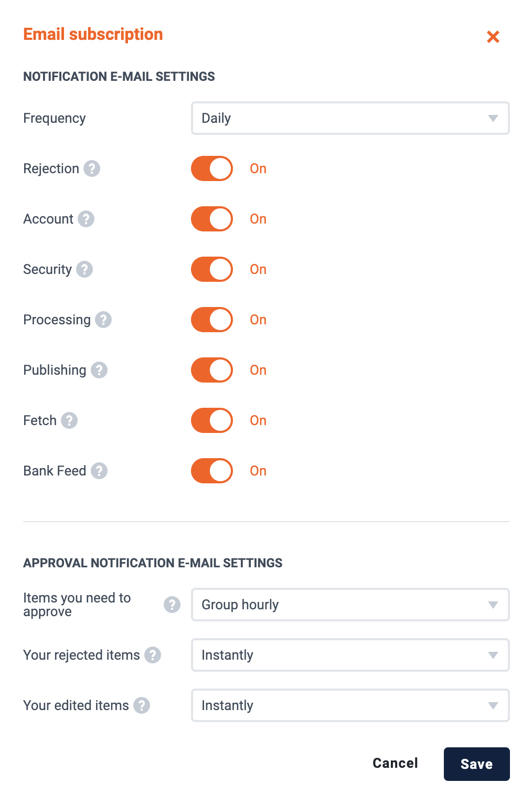Click the help icon next to Rejection
Image resolution: width=532 pixels, height=804 pixels.
click(x=92, y=168)
